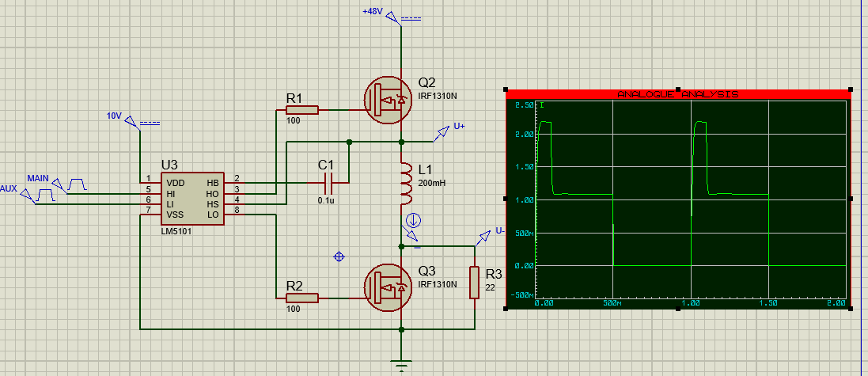This screenshot has height=376, width=868.
Task: Select the ground symbol at the bottom
Action: click(402, 366)
